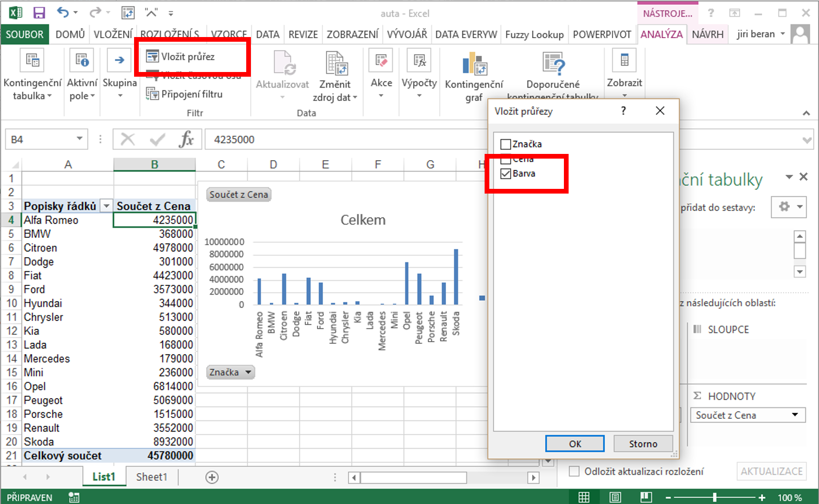
Task: Click the Součet z Cena chart field button
Action: pyautogui.click(x=239, y=195)
